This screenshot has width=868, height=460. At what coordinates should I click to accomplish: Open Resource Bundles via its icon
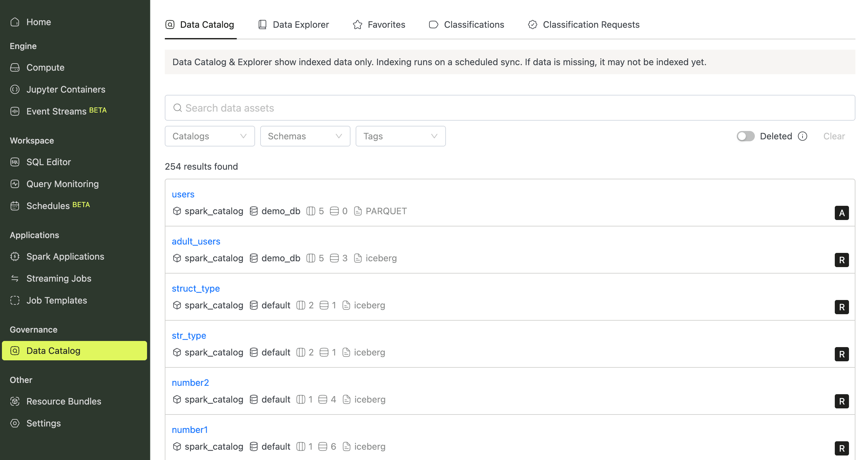coord(15,401)
